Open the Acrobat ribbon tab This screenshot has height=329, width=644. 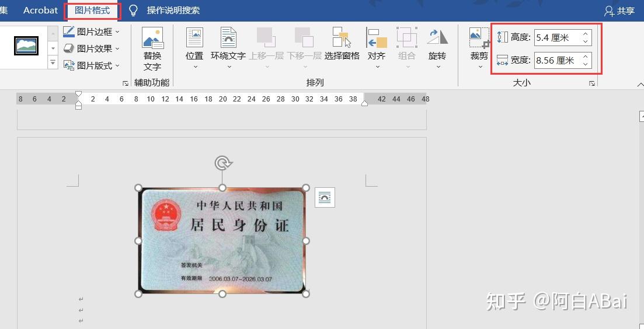(x=40, y=10)
